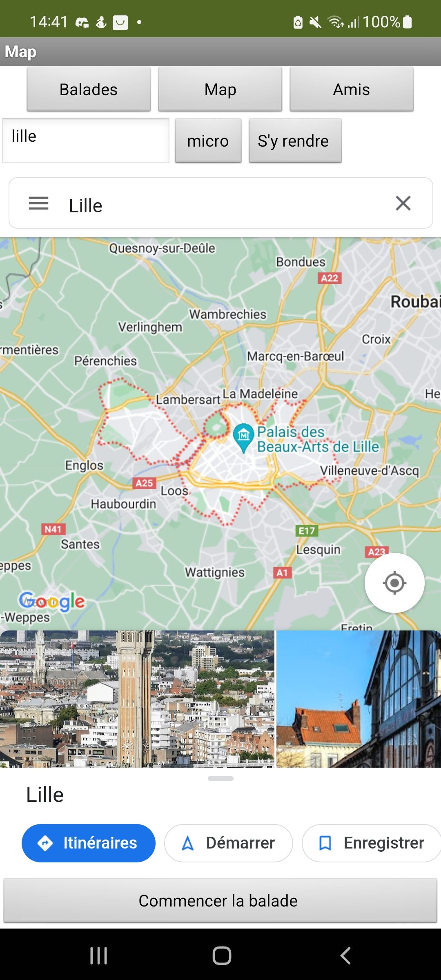This screenshot has height=980, width=441.
Task: Clear the Lille search with X icon
Action: click(403, 203)
